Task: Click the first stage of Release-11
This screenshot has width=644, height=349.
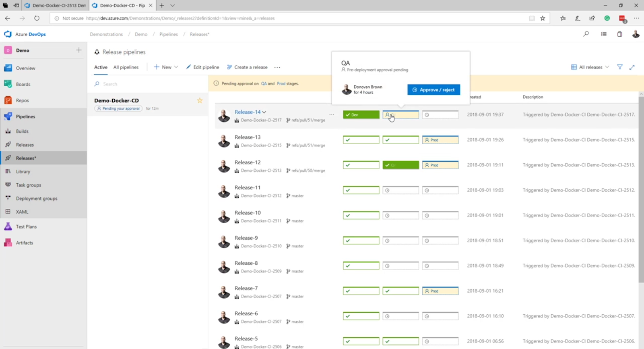Action: point(361,190)
